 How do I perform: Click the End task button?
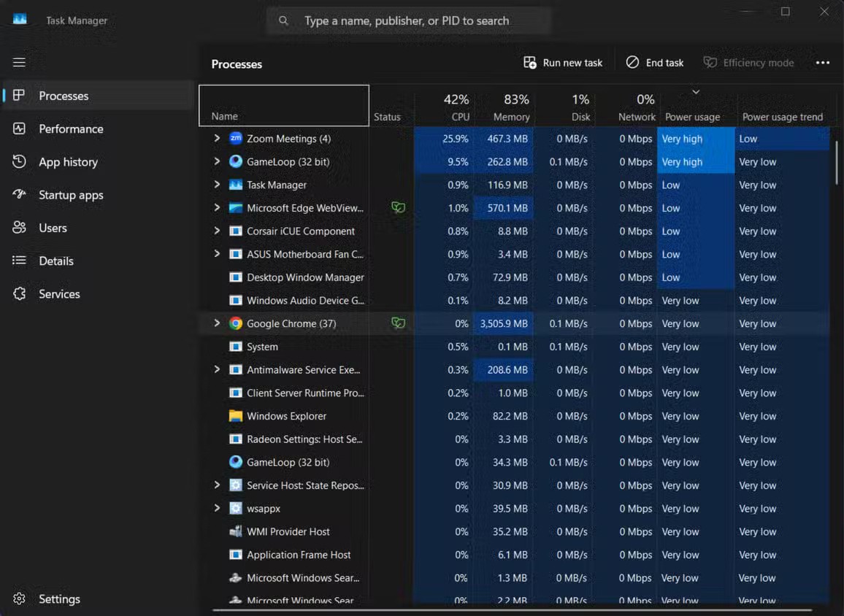click(x=655, y=63)
